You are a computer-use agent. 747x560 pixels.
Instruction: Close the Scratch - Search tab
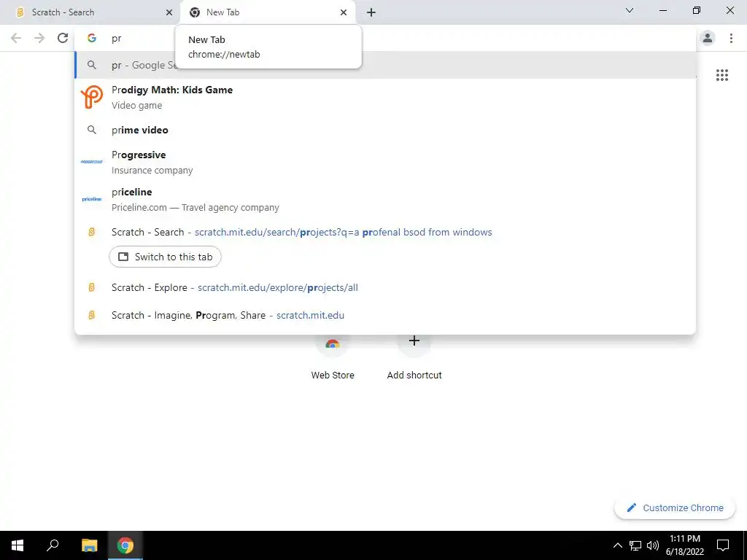(169, 12)
